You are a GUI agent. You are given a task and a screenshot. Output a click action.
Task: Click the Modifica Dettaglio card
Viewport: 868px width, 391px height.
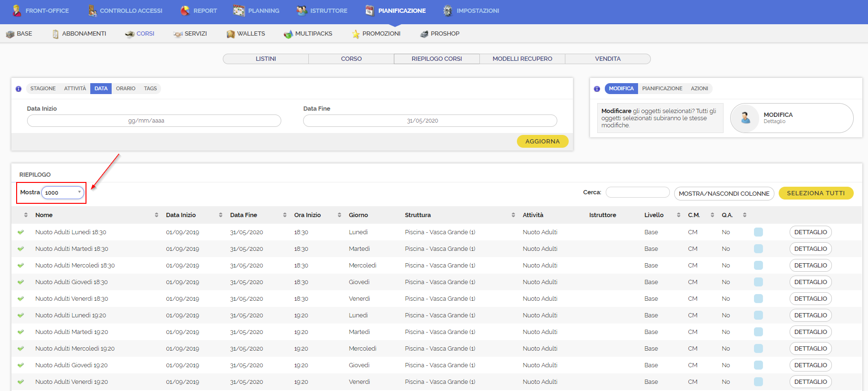pyautogui.click(x=792, y=118)
